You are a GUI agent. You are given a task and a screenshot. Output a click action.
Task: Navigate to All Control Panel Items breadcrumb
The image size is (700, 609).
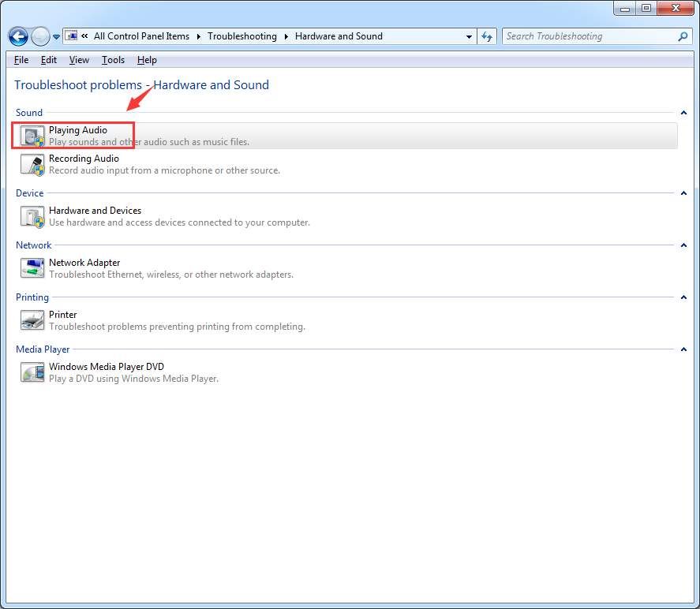141,36
